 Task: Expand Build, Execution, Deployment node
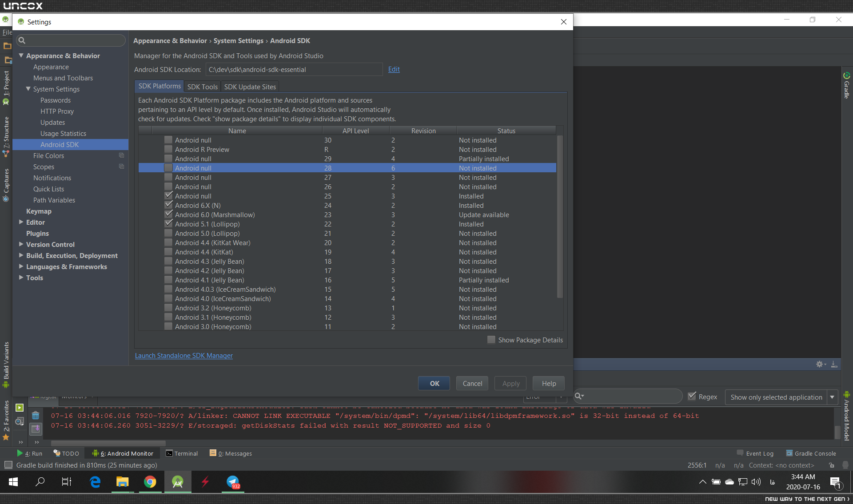[21, 255]
